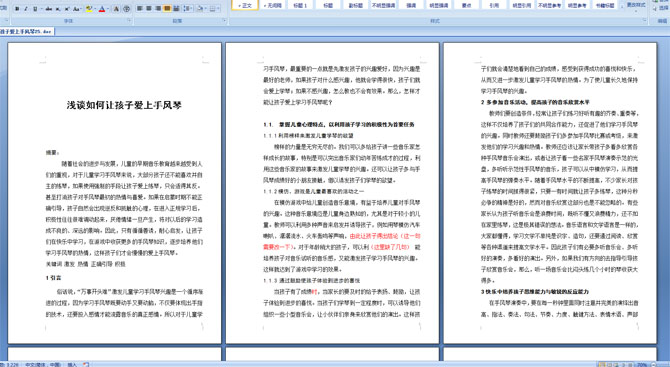Click the 中文 language indicator in status bar
670x367 pixels.
[43, 364]
